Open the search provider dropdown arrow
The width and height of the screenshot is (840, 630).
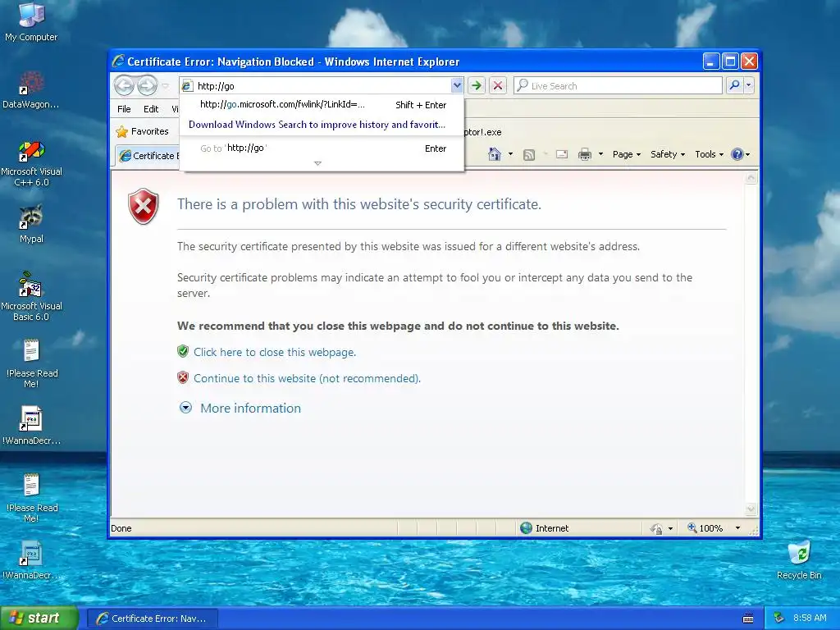pos(748,85)
